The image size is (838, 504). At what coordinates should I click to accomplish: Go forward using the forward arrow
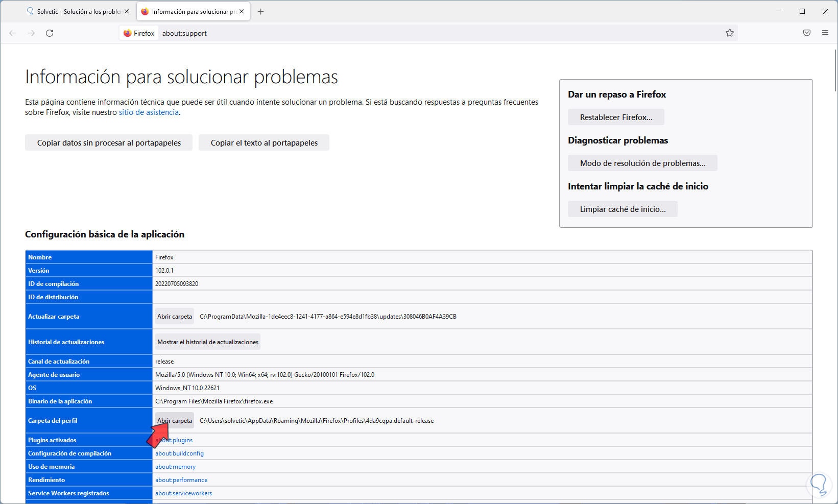click(x=31, y=33)
